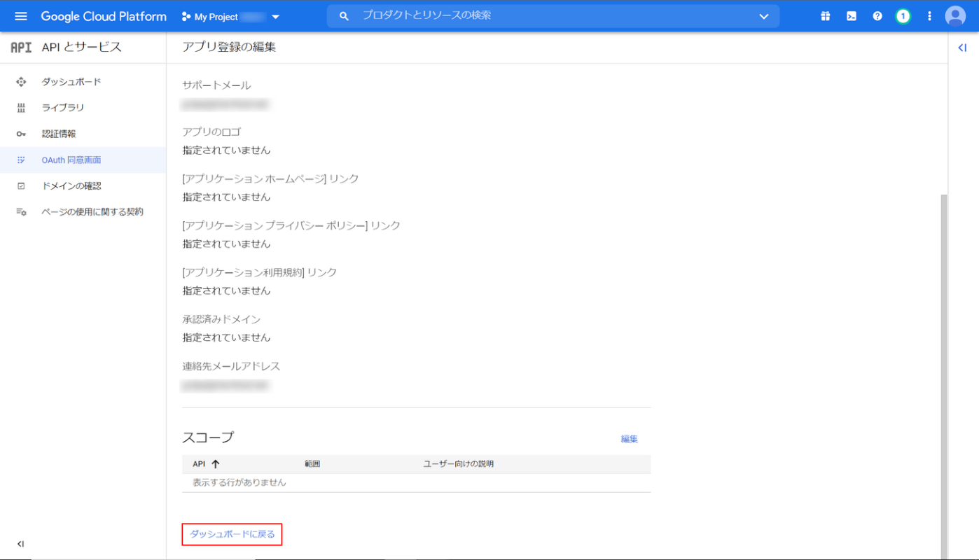This screenshot has width=979, height=560.
Task: Click the 連絡先メールアドレス label
Action: (x=231, y=366)
